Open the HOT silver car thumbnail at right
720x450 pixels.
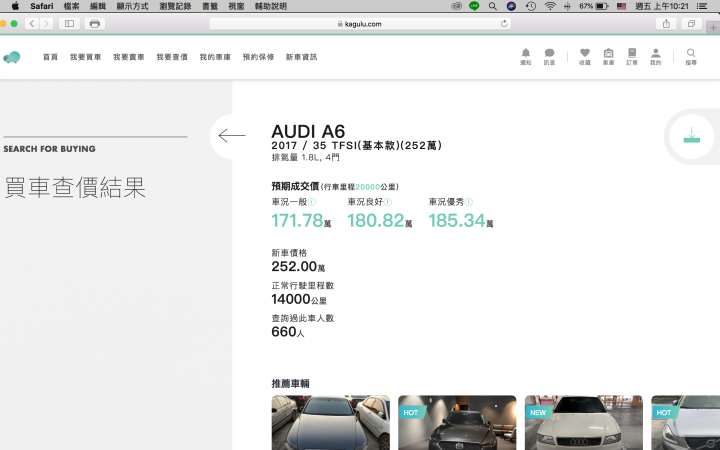coord(686,422)
